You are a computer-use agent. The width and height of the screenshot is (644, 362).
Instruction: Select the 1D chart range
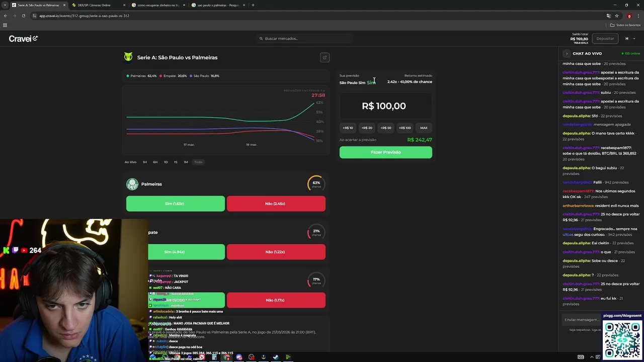click(x=166, y=162)
